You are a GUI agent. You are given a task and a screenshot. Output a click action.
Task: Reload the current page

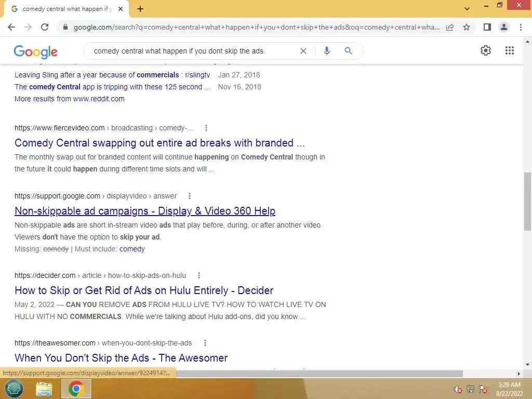click(x=45, y=27)
